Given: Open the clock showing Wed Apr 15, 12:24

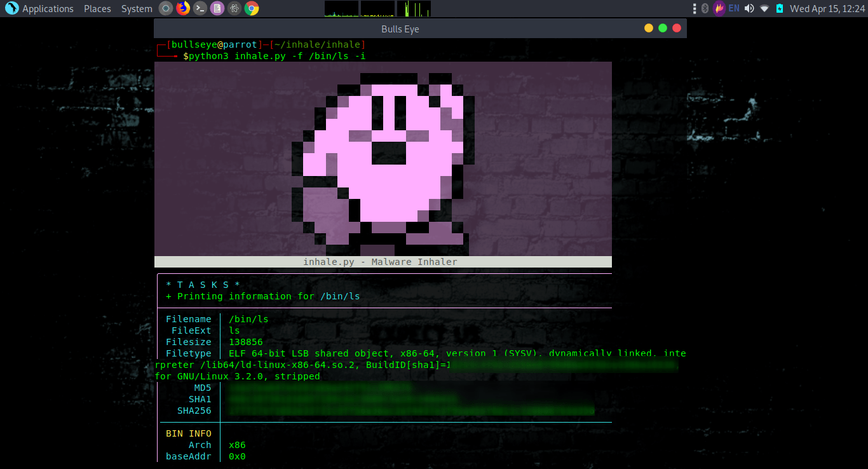Looking at the screenshot, I should click(827, 9).
